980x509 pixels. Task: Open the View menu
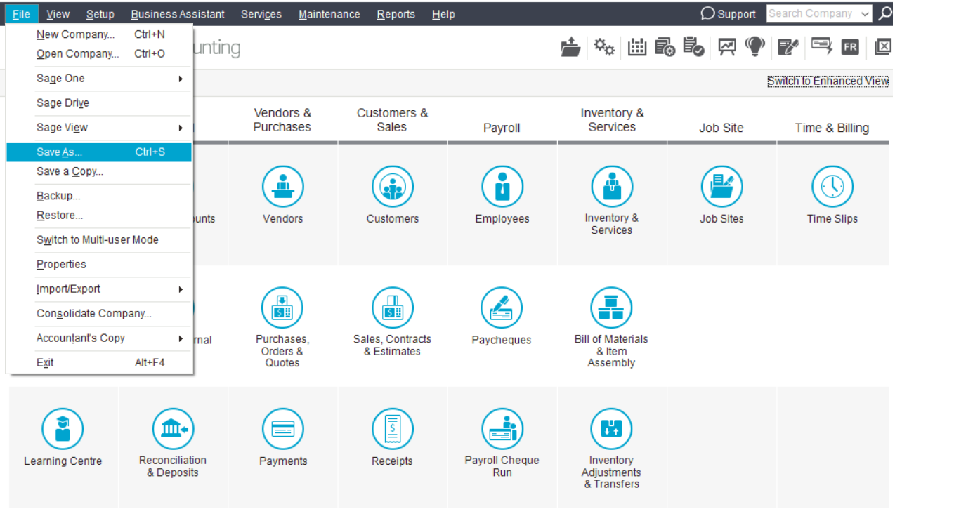(58, 14)
